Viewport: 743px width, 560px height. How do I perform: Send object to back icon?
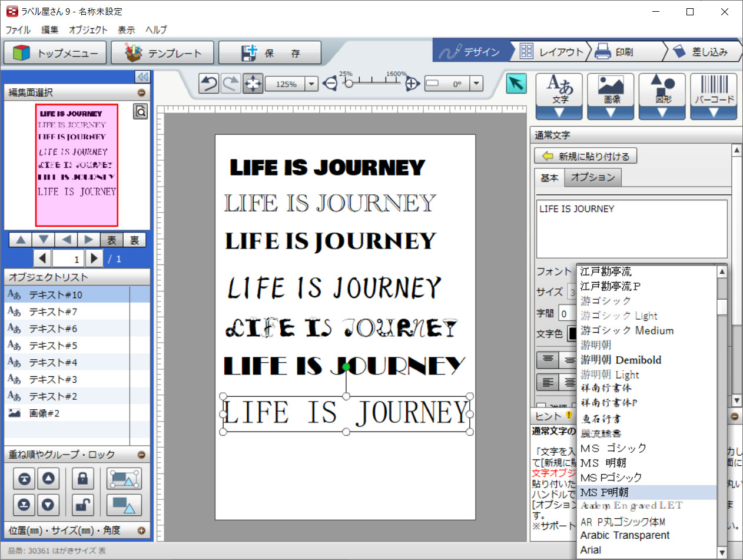(25, 505)
